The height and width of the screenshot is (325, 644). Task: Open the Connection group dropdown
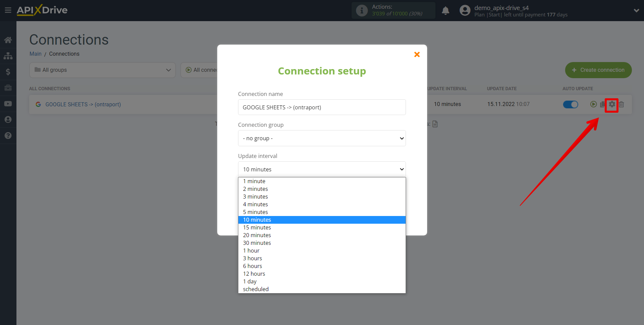pyautogui.click(x=322, y=138)
